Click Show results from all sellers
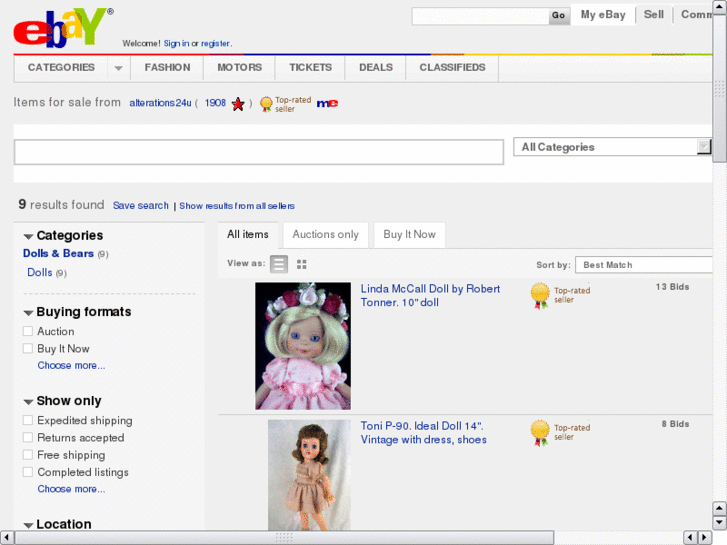 click(x=237, y=206)
